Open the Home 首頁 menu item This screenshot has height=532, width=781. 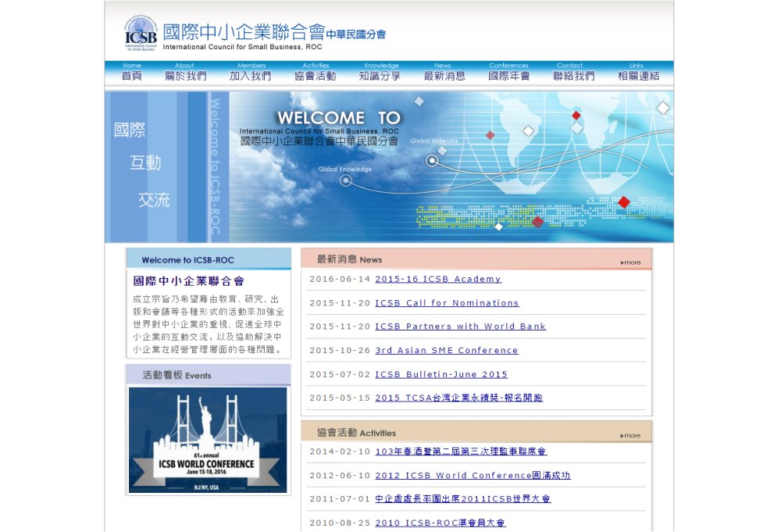click(132, 73)
